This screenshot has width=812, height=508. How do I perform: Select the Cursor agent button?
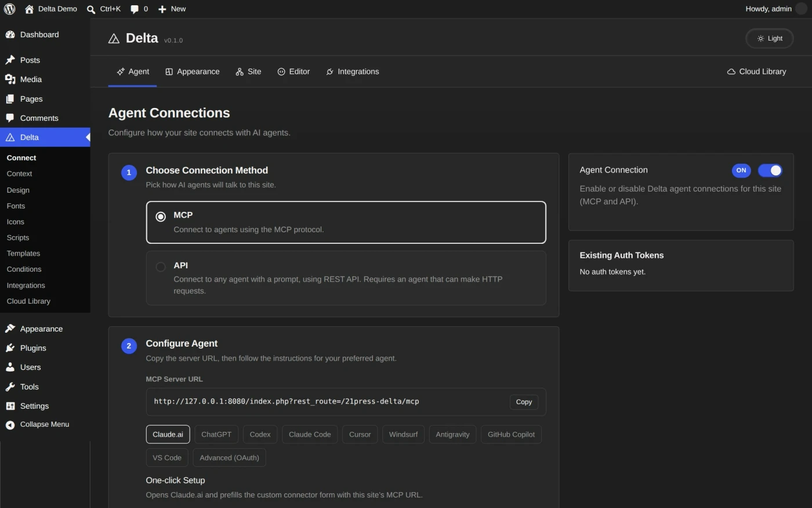360,434
